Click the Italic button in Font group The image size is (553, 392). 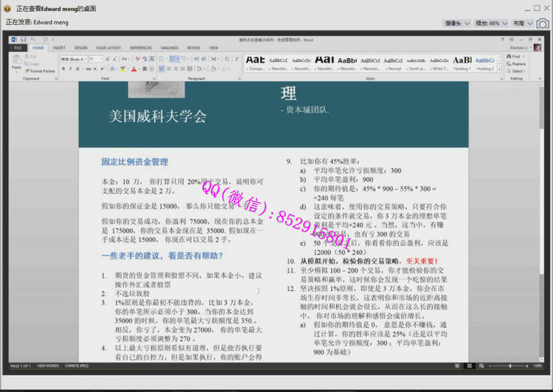point(70,69)
